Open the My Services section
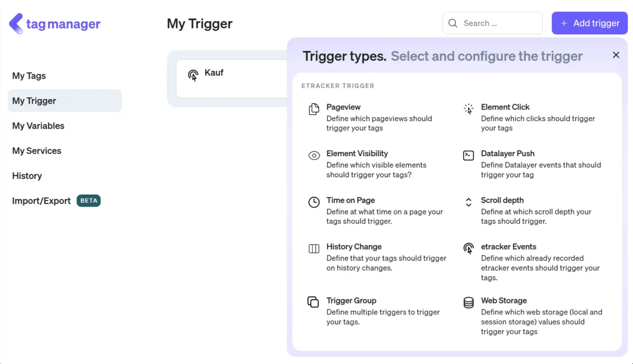 [36, 150]
